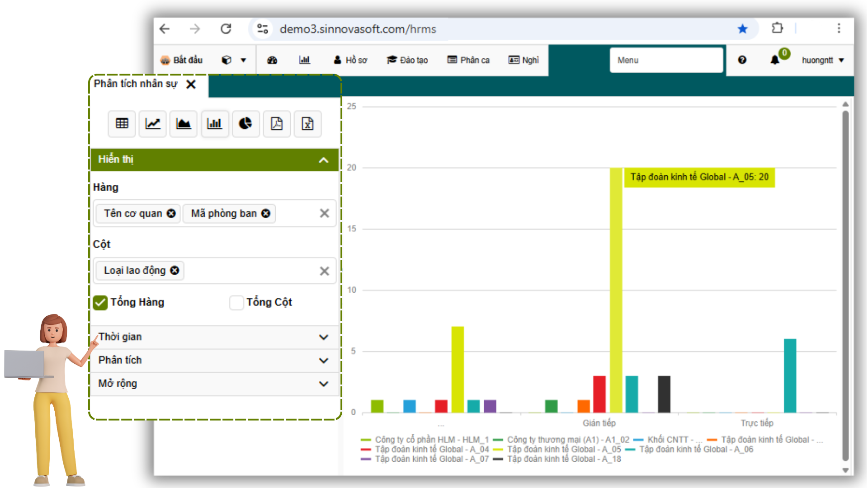
Task: Toggle legend Tập đoàn kinh tế Global - A_07
Action: [425, 459]
